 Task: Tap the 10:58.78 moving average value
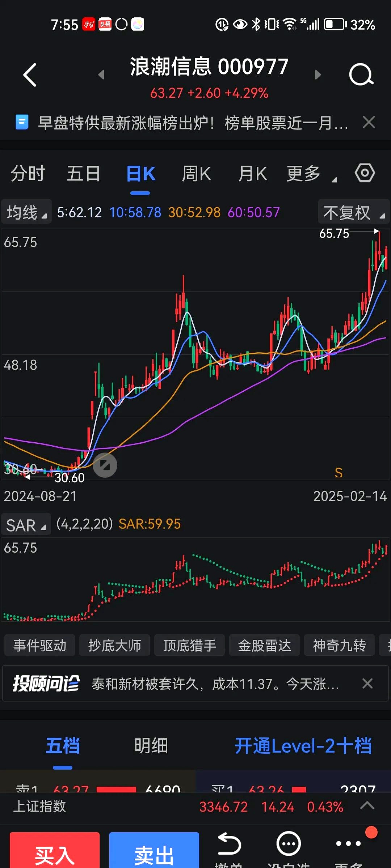coord(135,212)
